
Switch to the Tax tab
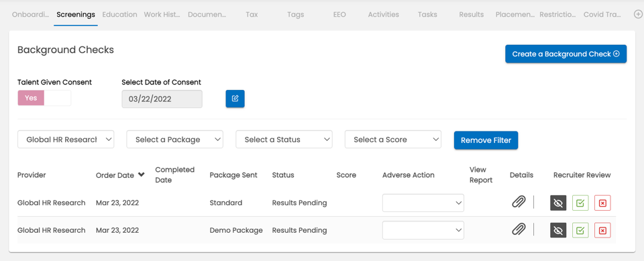coord(252,14)
